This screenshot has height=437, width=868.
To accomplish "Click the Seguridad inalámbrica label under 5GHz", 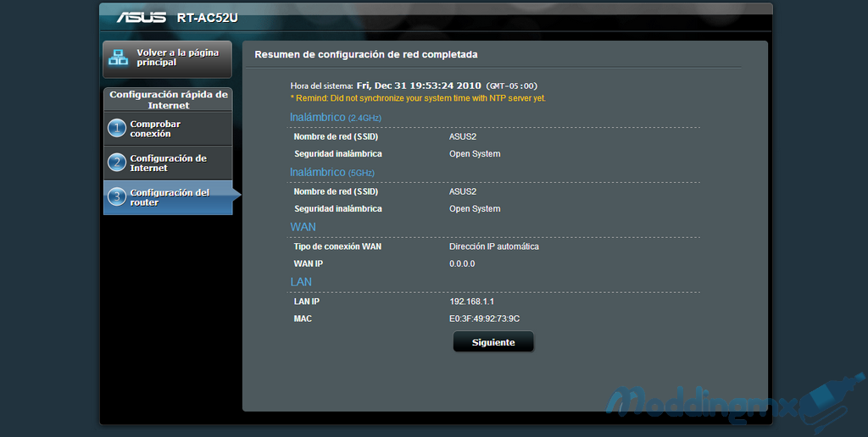I will 338,208.
